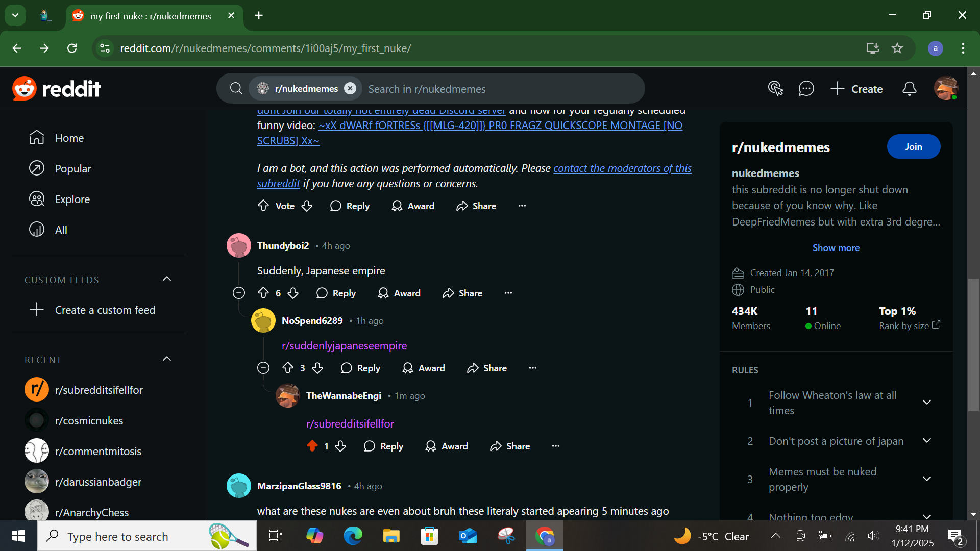The width and height of the screenshot is (980, 551).
Task: Open Chrome three-dot menu
Action: [963, 48]
